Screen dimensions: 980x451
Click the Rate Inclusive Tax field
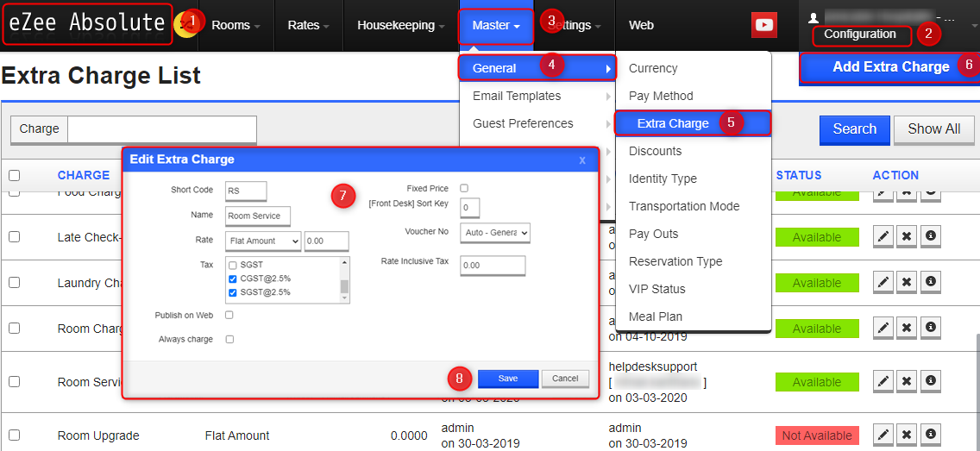click(x=493, y=265)
